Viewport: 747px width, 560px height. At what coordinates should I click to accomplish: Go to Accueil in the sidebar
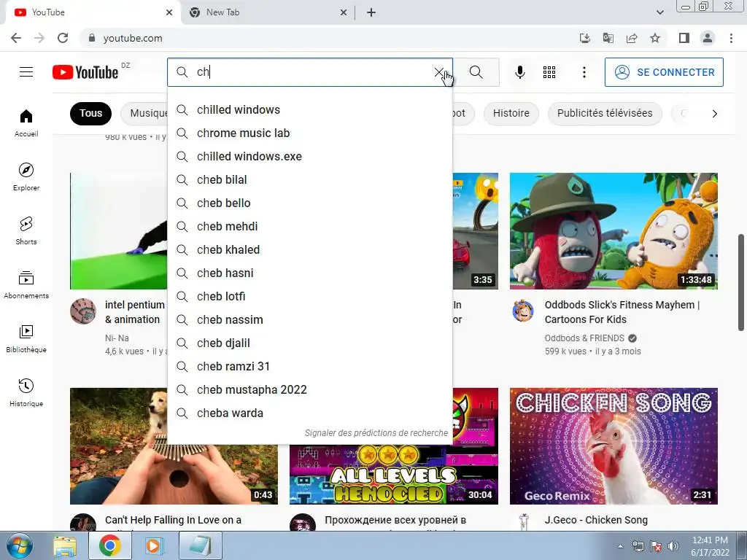tap(26, 123)
